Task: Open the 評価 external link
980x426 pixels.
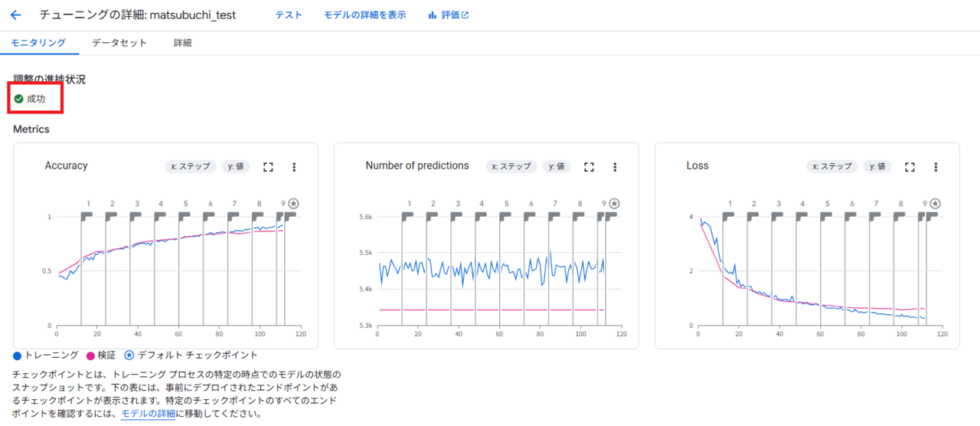Action: [449, 15]
